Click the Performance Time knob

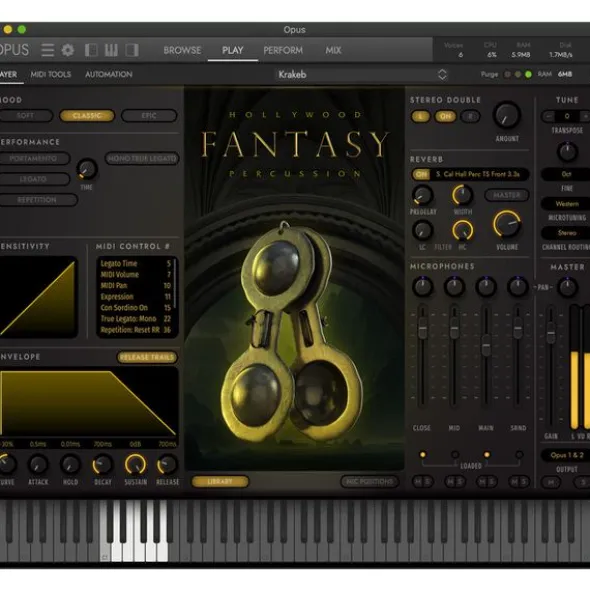(87, 169)
